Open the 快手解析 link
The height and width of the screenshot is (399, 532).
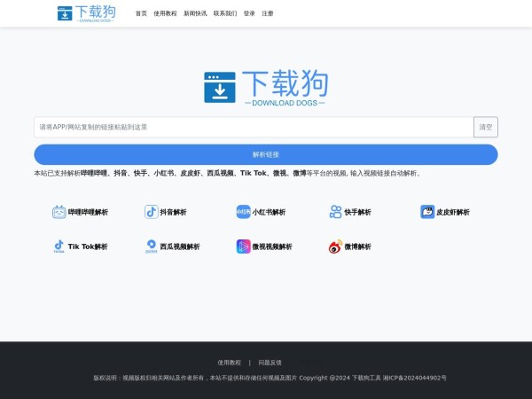357,213
